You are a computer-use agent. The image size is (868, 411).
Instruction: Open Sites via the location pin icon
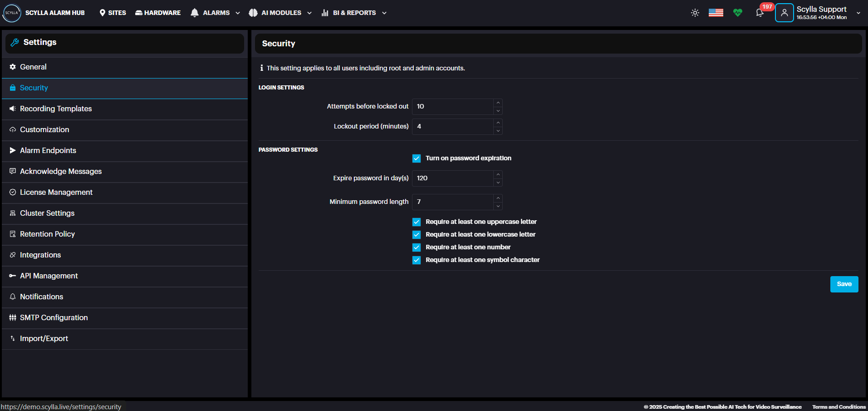pos(103,13)
